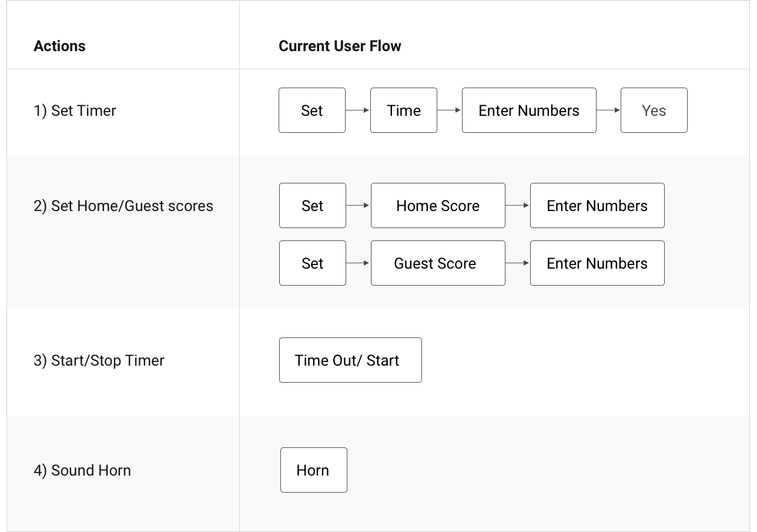Image resolution: width=757 pixels, height=532 pixels.
Task: Click arrow between Set and Time boxes
Action: tap(357, 111)
